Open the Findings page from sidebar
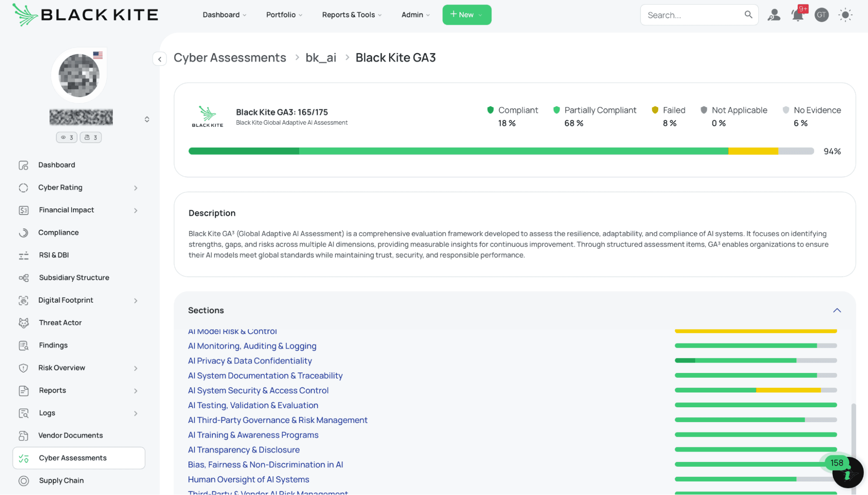This screenshot has height=495, width=868. point(53,345)
